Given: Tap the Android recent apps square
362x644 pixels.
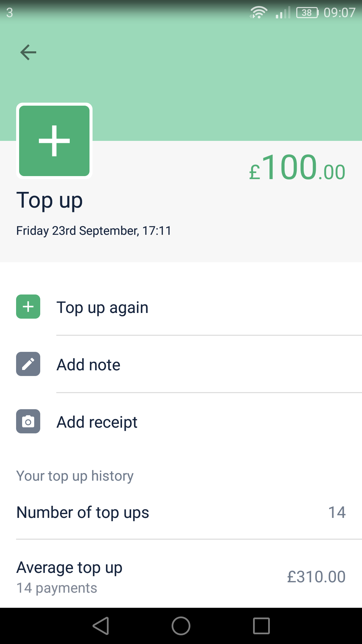Looking at the screenshot, I should tap(261, 626).
